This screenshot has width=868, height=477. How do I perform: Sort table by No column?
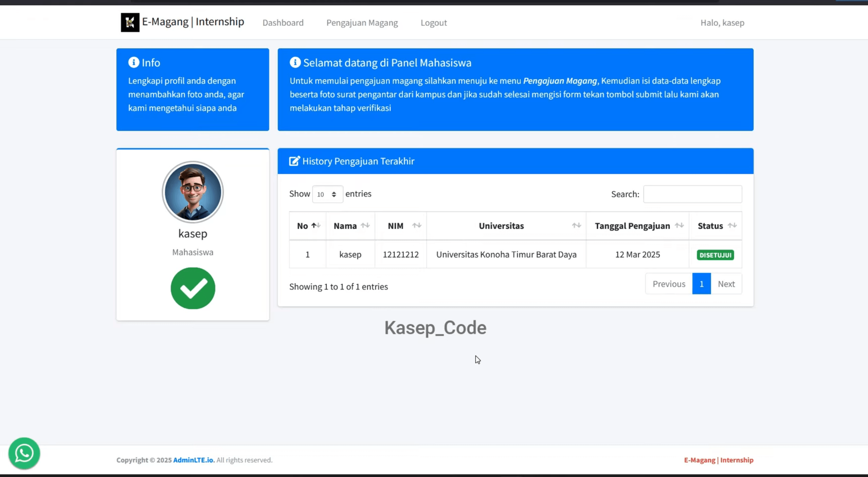tap(308, 226)
